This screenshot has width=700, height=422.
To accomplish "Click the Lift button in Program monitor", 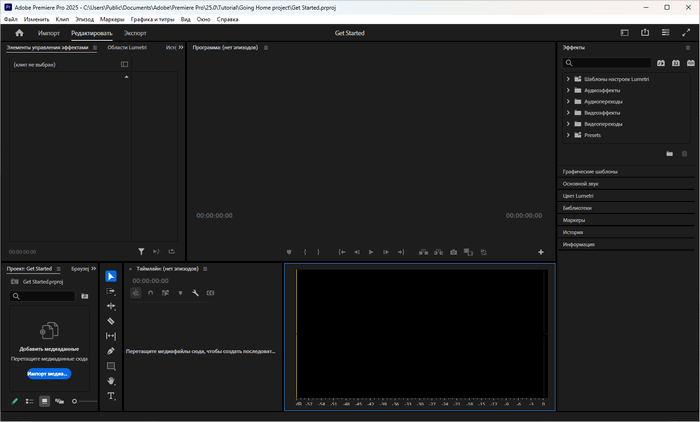I will coord(424,252).
